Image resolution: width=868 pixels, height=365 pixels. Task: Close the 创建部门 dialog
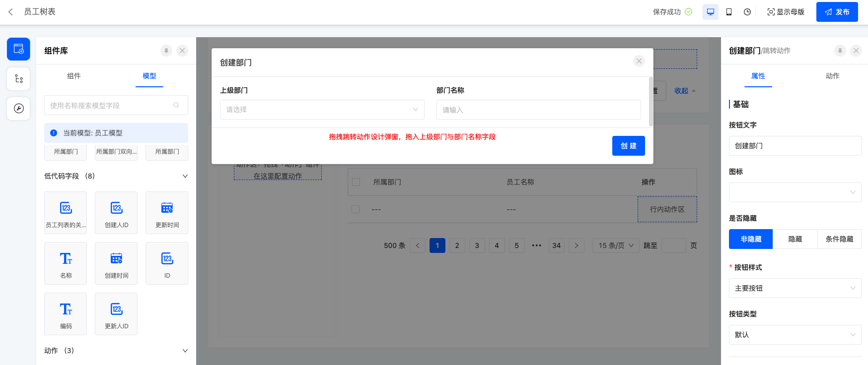639,61
